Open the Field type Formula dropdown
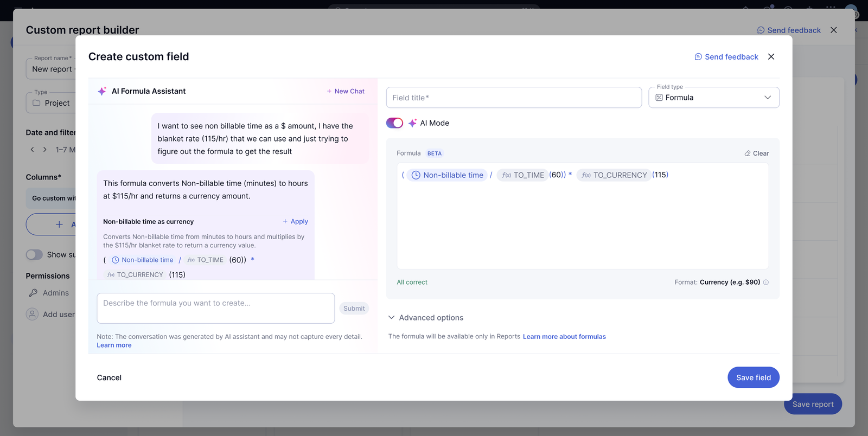Viewport: 868px width, 436px height. [x=713, y=98]
